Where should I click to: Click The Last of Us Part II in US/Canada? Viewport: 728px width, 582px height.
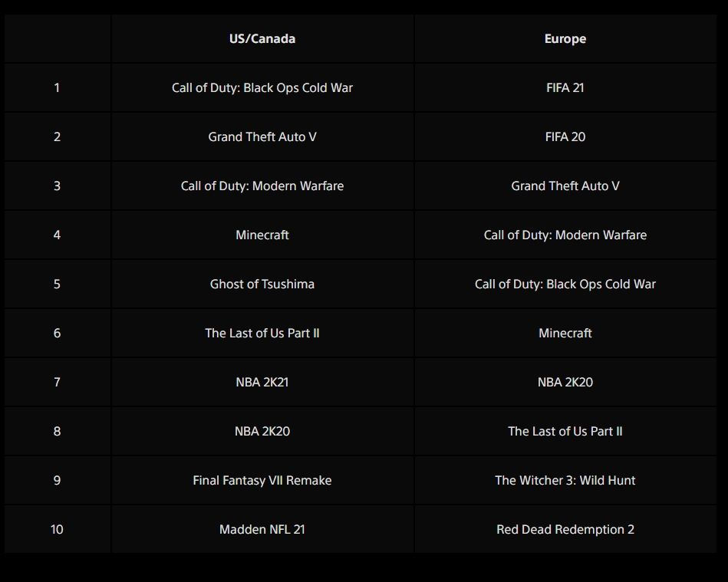(262, 333)
